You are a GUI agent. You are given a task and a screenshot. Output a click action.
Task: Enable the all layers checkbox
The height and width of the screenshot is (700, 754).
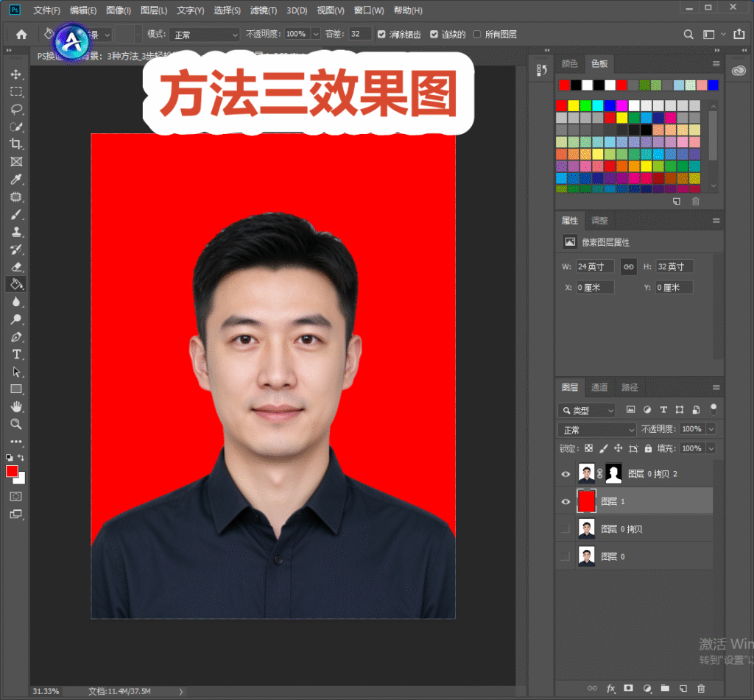click(477, 34)
